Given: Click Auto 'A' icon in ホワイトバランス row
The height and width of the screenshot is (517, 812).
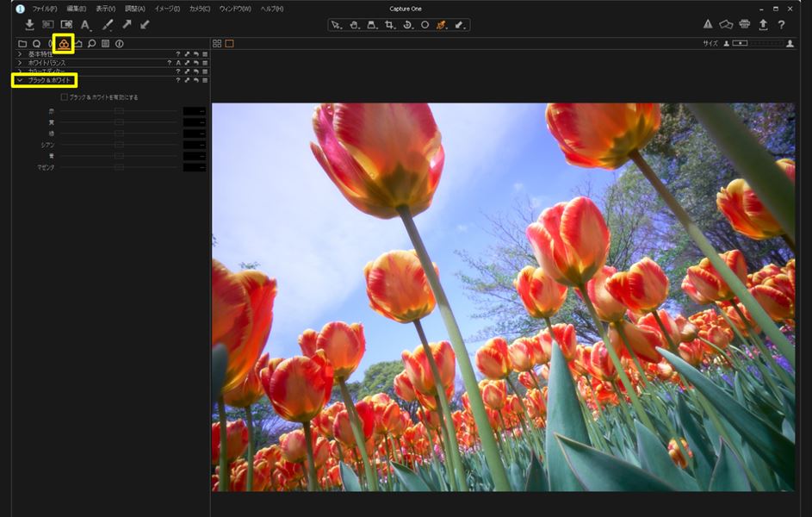Looking at the screenshot, I should click(178, 63).
